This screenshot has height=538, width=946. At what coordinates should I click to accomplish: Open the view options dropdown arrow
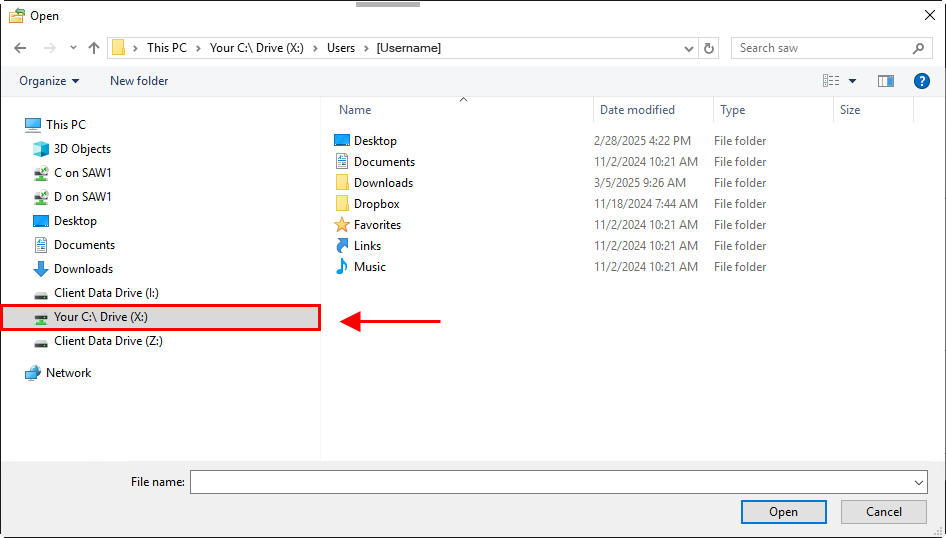852,81
